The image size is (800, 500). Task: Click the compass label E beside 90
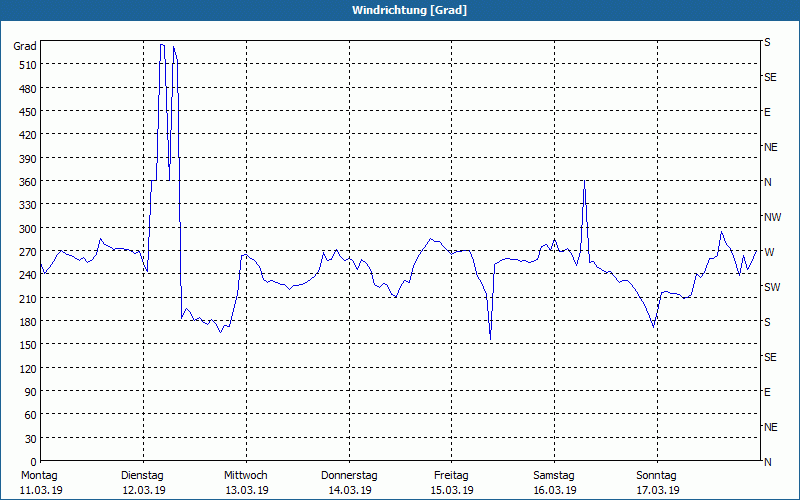(x=767, y=392)
